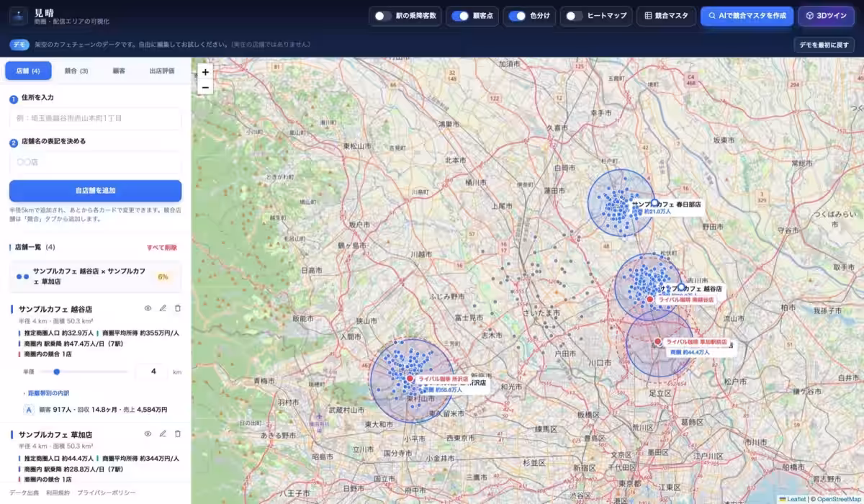Click the 半径 slider handle for 越谷店
864x504 pixels.
point(56,372)
